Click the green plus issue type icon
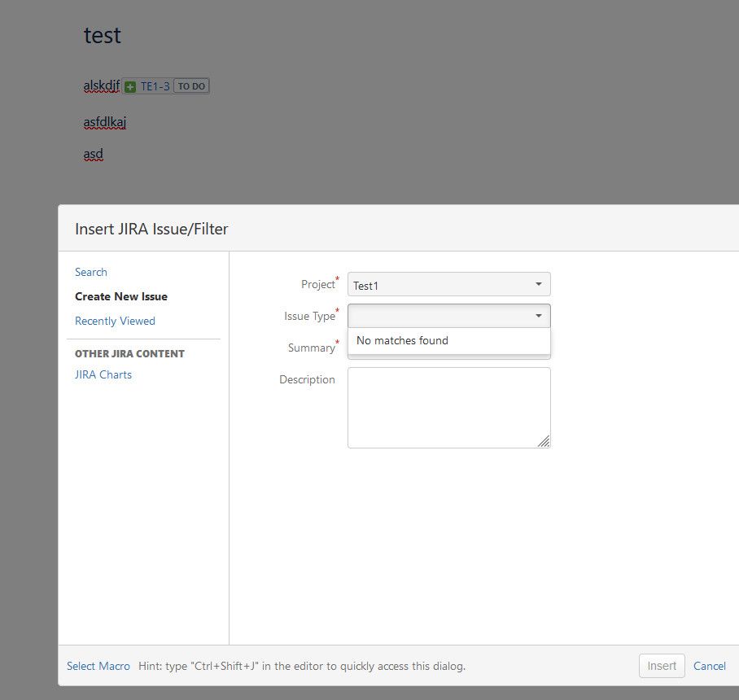The height and width of the screenshot is (700, 739). pyautogui.click(x=130, y=86)
